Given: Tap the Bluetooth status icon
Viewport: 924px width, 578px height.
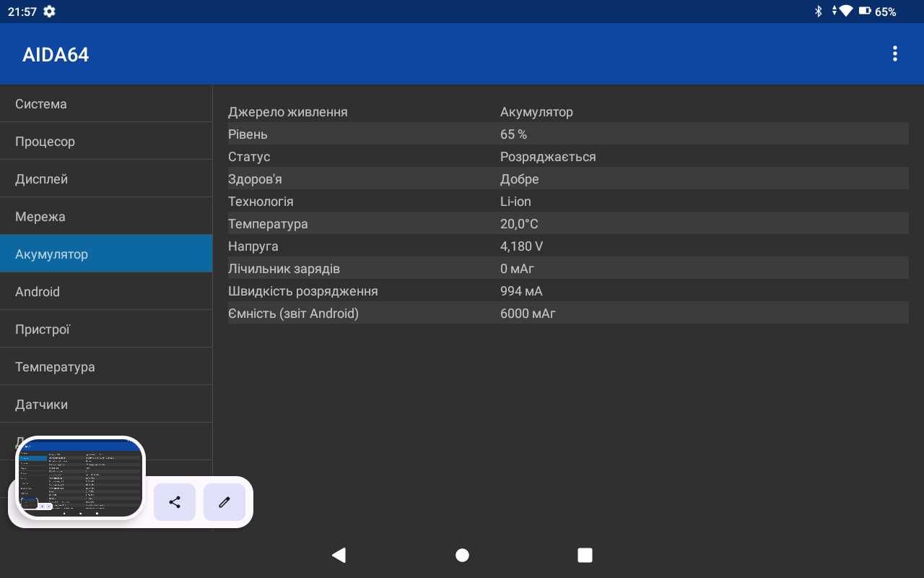Looking at the screenshot, I should click(x=818, y=12).
